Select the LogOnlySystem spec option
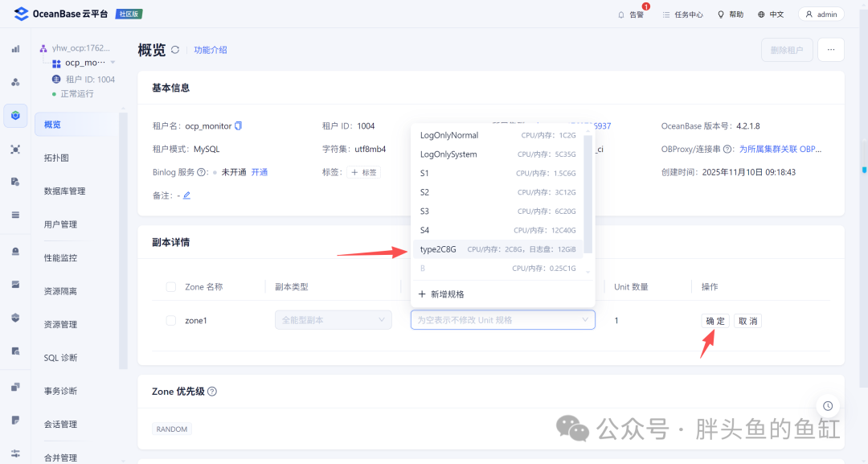868x464 pixels. point(497,154)
